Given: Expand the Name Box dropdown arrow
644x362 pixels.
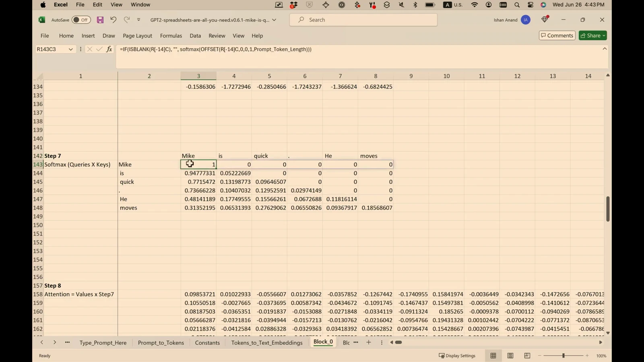Looking at the screenshot, I should [x=71, y=49].
